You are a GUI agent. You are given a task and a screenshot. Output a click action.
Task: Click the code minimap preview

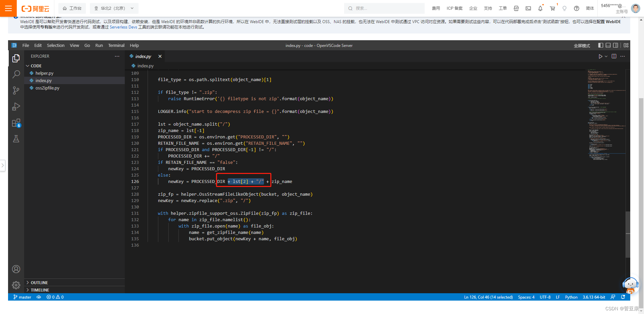(606, 115)
